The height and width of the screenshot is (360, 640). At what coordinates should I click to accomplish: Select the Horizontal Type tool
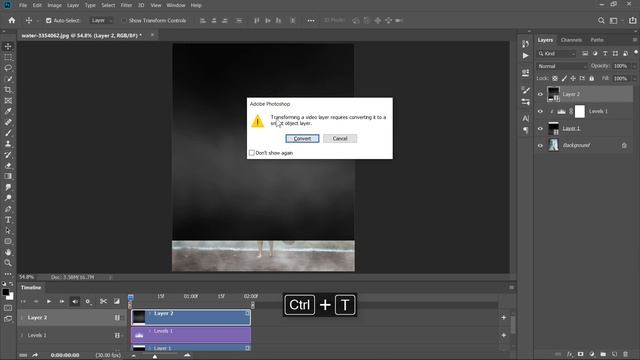point(8,220)
